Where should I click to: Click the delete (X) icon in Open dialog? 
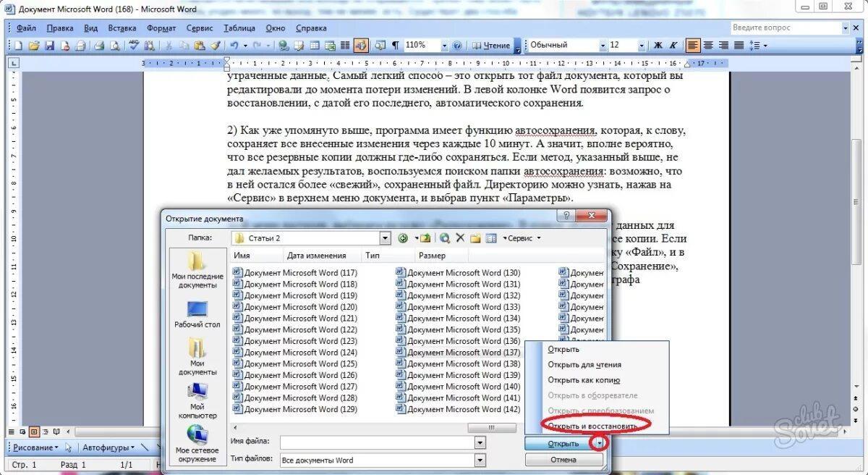coord(460,238)
